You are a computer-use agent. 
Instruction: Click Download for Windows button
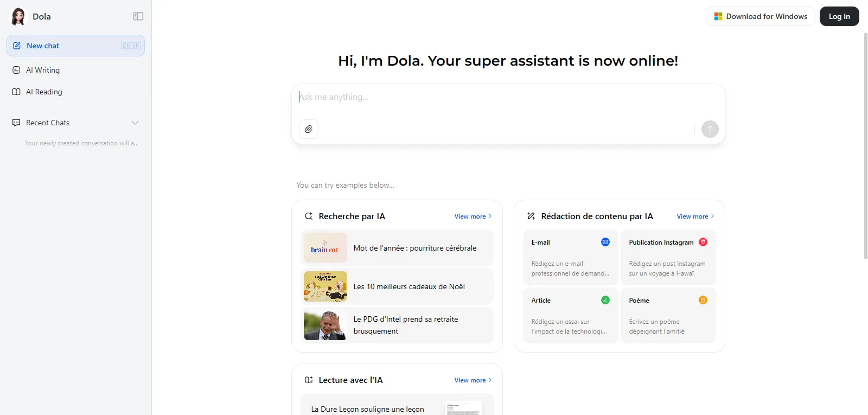coord(760,16)
